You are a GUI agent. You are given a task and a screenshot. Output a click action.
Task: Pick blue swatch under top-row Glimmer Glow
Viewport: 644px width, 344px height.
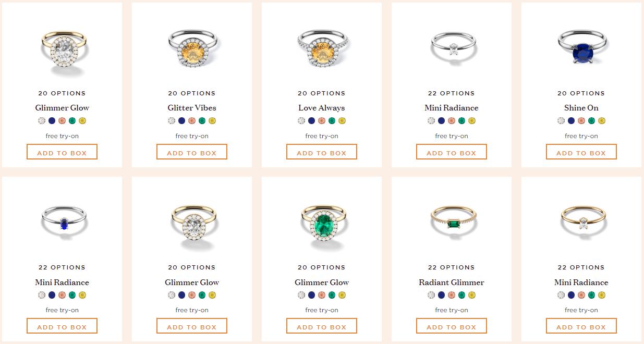(52, 121)
